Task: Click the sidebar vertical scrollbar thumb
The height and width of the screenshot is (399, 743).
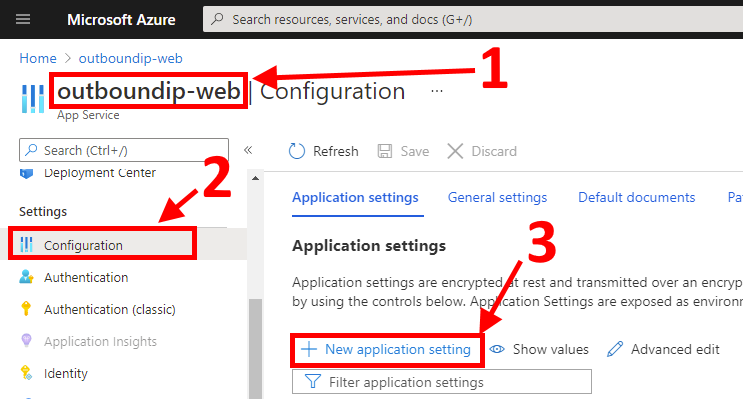Action: (x=255, y=349)
